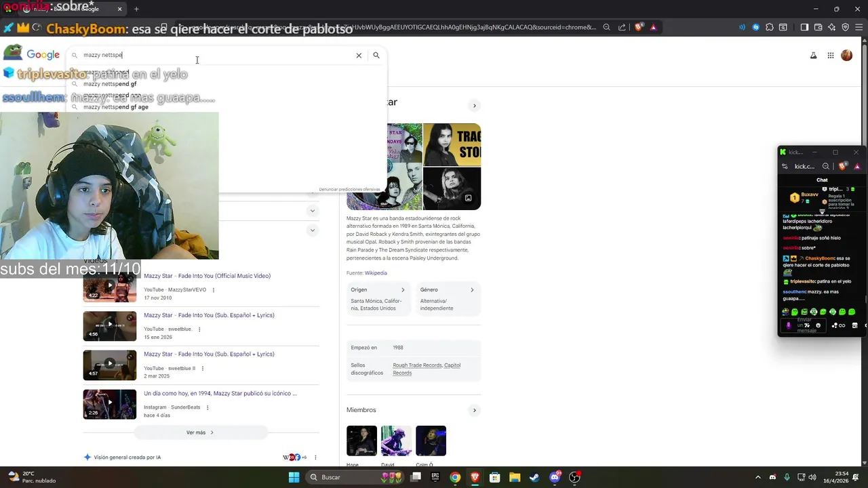This screenshot has width=868, height=488.
Task: Click the Google search text field
Action: pos(217,56)
